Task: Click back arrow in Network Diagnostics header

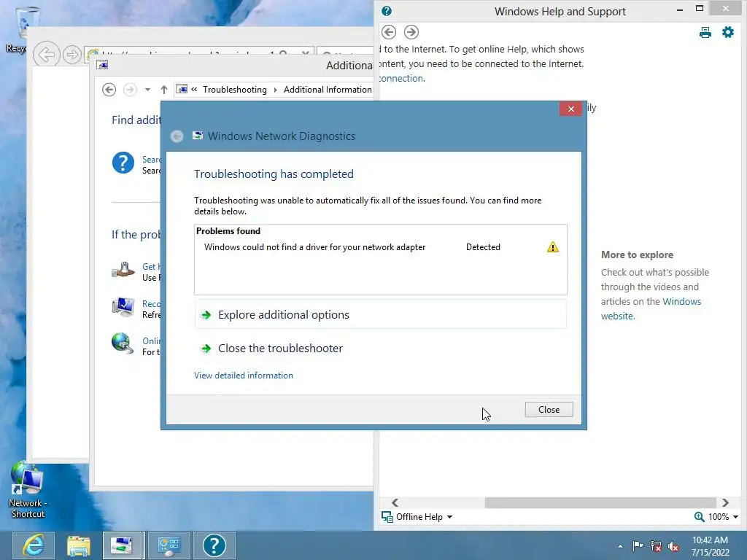Action: (177, 136)
